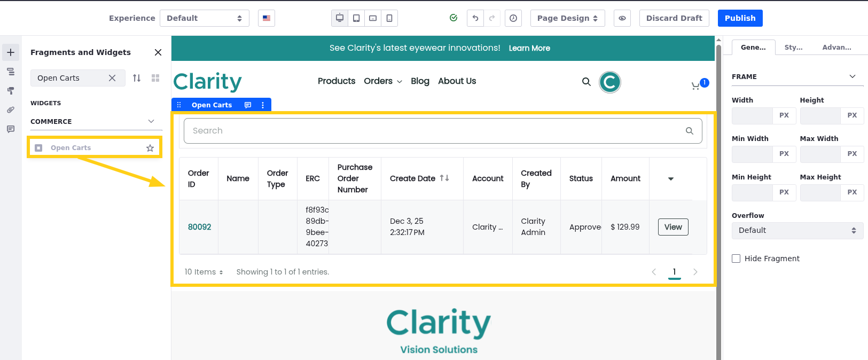Switch to landscape phone viewport preview
Screen dimensions: 868x360
pyautogui.click(x=373, y=18)
